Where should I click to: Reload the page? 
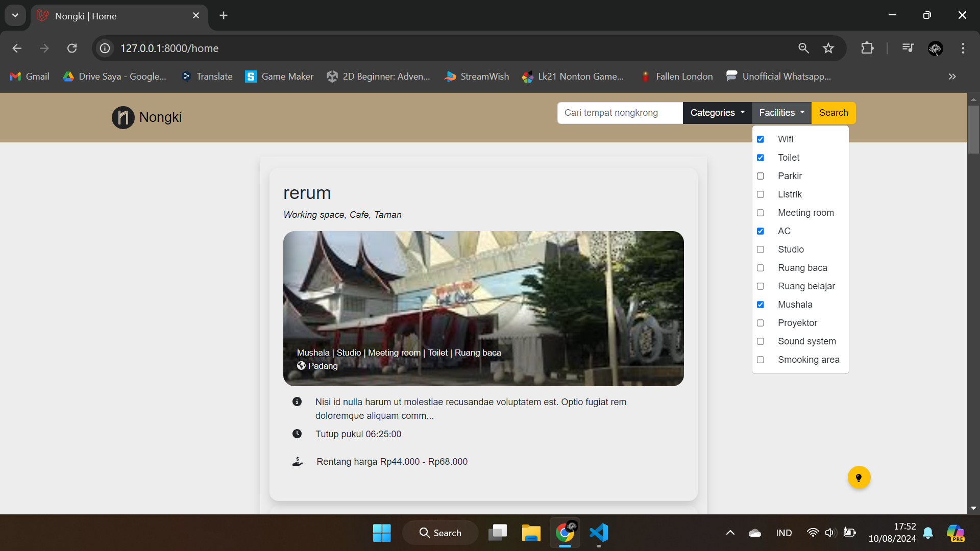point(72,48)
